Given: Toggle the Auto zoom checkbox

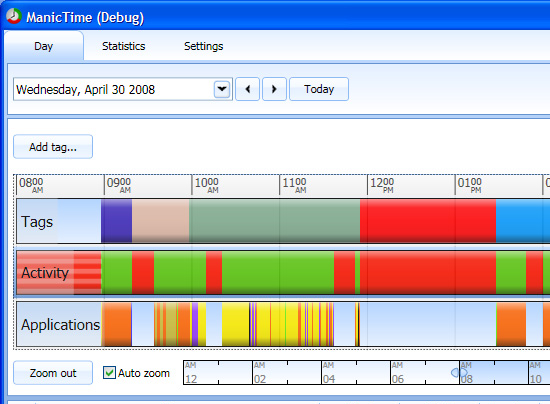Looking at the screenshot, I should 109,372.
